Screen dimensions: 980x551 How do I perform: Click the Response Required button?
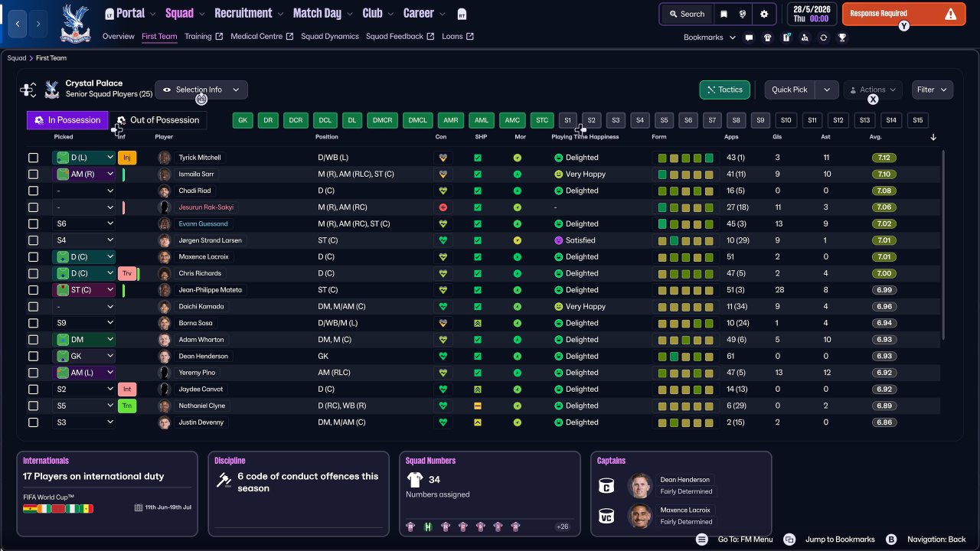(903, 14)
